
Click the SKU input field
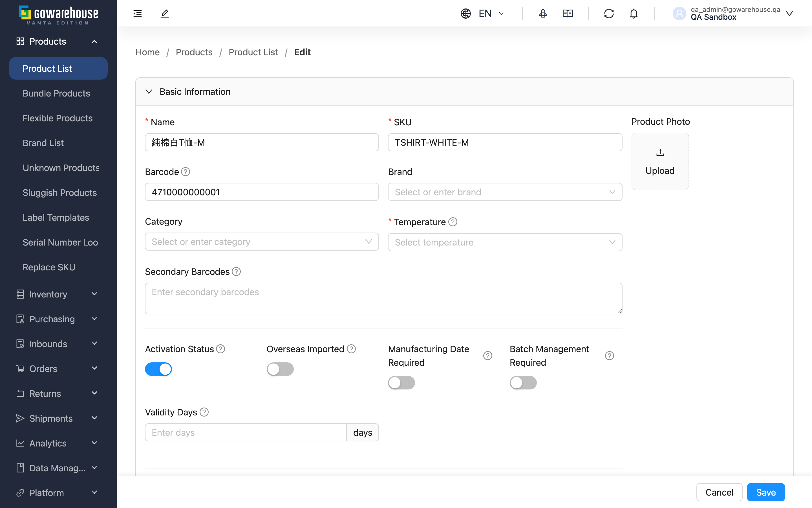(x=505, y=142)
